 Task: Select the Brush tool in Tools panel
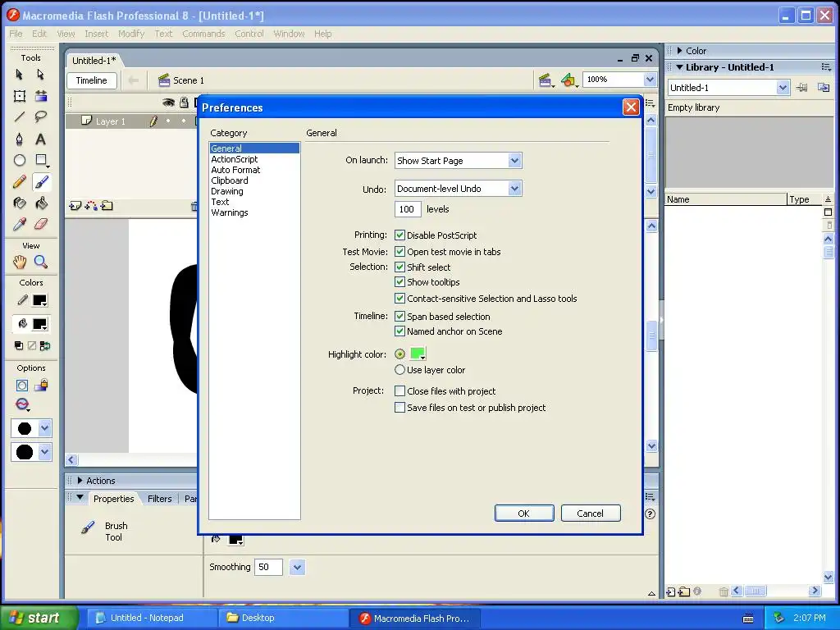[x=41, y=181]
